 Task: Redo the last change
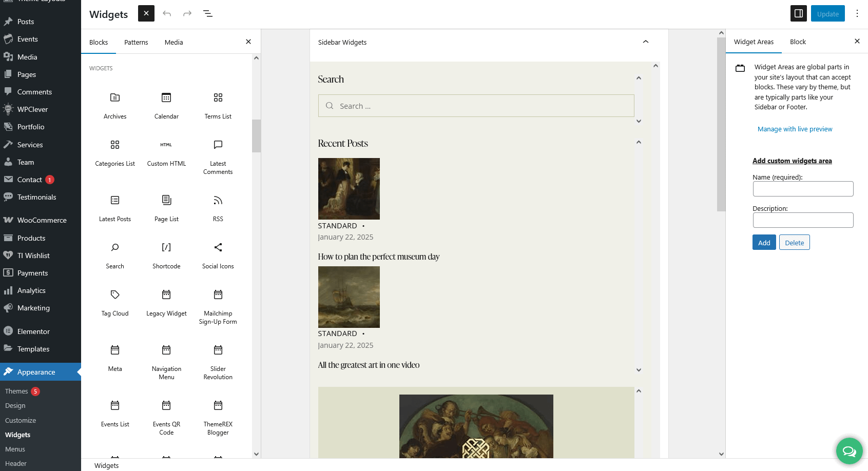pyautogui.click(x=187, y=13)
